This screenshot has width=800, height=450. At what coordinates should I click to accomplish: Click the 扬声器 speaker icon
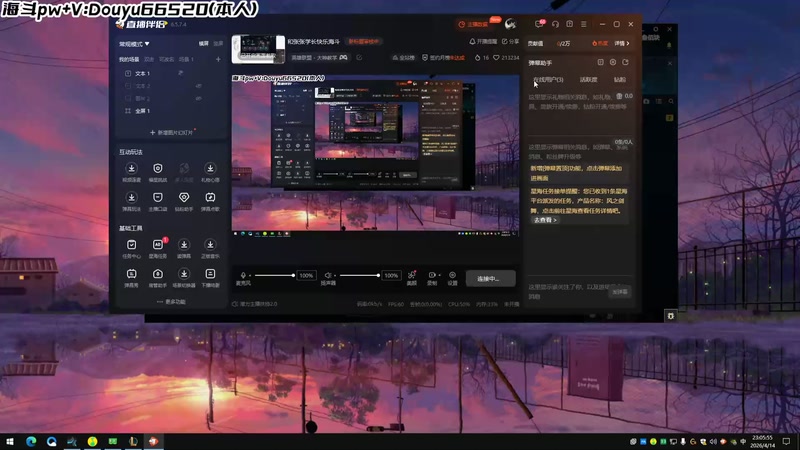click(x=328, y=275)
